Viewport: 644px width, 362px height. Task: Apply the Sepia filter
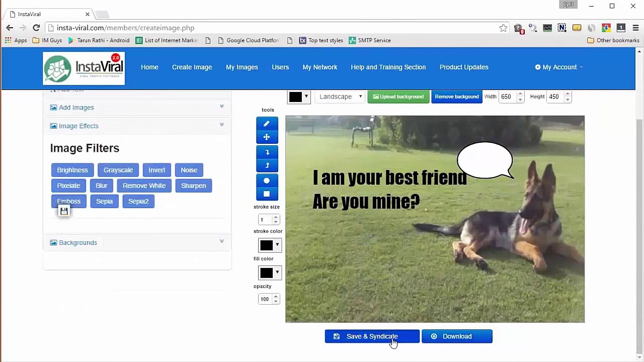coord(104,201)
